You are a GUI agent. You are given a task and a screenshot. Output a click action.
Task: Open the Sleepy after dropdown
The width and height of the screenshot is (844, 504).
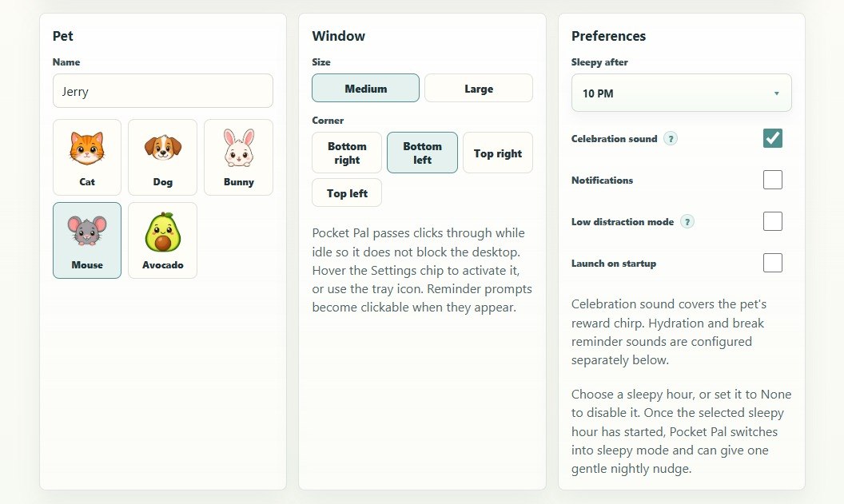click(682, 93)
